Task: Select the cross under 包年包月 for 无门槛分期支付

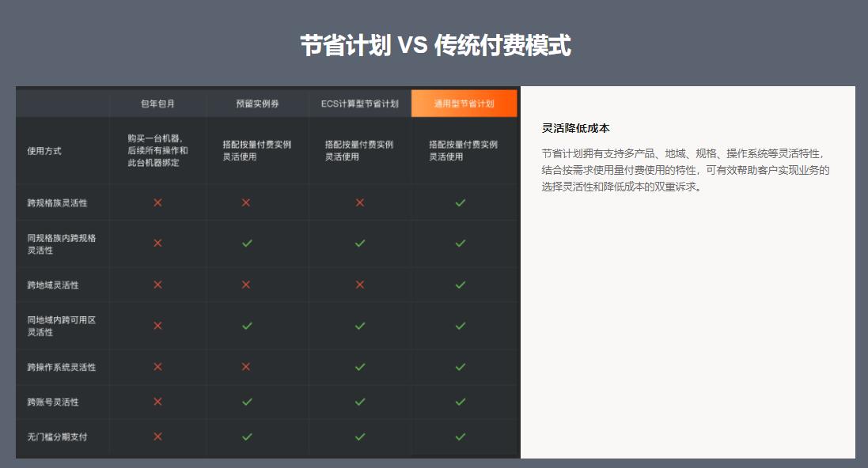Action: 157,436
